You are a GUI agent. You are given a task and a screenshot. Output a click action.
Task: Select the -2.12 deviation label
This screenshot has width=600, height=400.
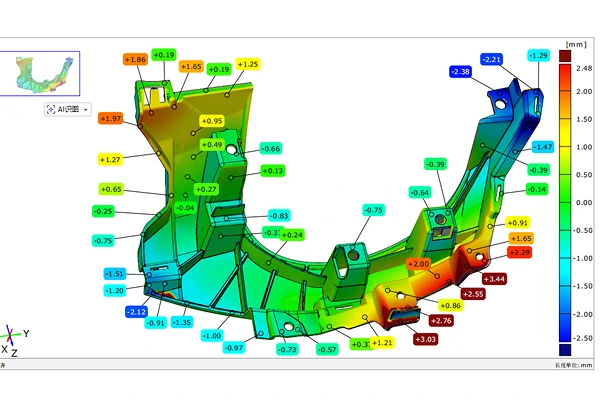137,312
